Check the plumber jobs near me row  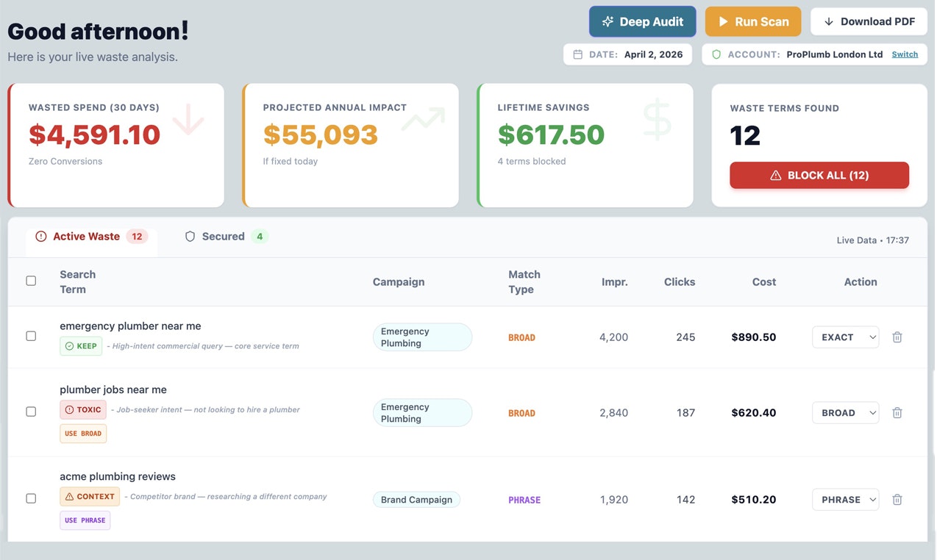(x=31, y=412)
